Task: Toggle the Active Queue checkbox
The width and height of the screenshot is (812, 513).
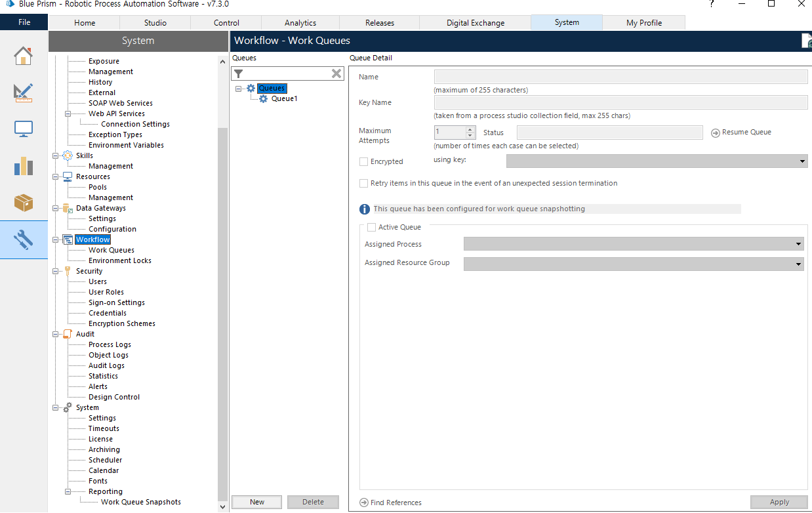Action: point(371,227)
